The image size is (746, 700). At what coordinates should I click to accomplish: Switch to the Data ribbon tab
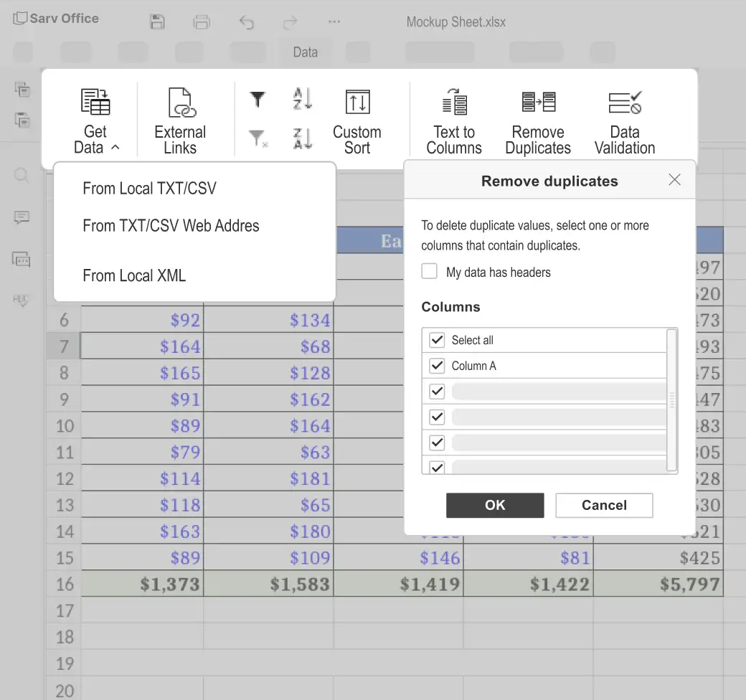tap(305, 52)
